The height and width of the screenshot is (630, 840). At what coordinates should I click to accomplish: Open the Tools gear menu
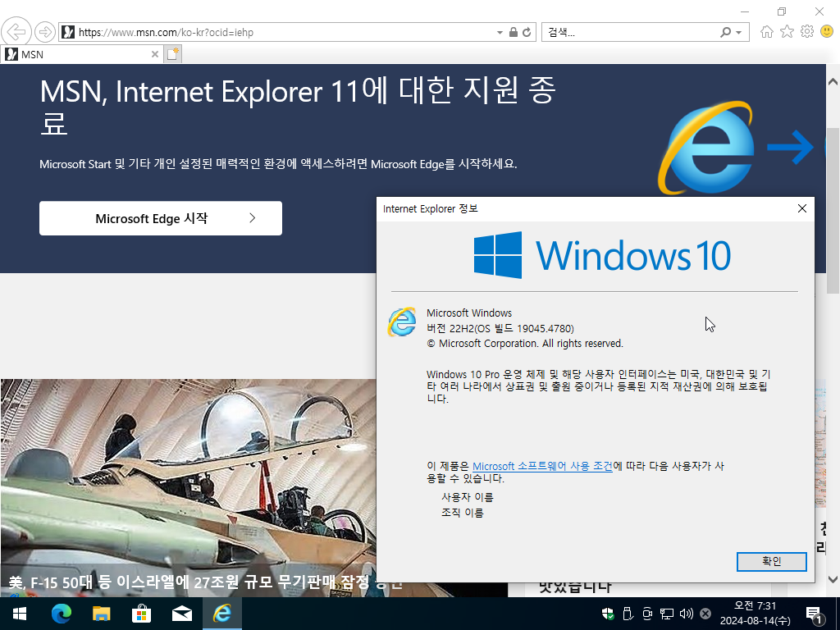point(807,32)
